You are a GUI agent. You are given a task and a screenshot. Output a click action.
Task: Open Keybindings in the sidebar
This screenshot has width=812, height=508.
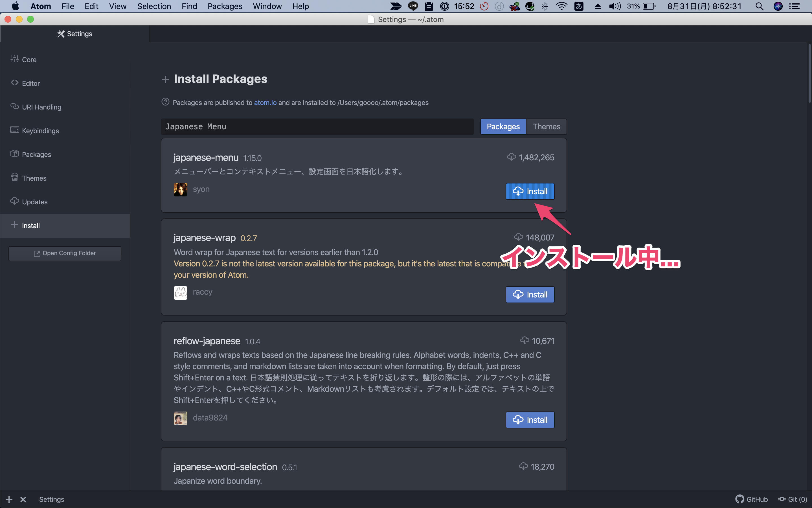[40, 131]
